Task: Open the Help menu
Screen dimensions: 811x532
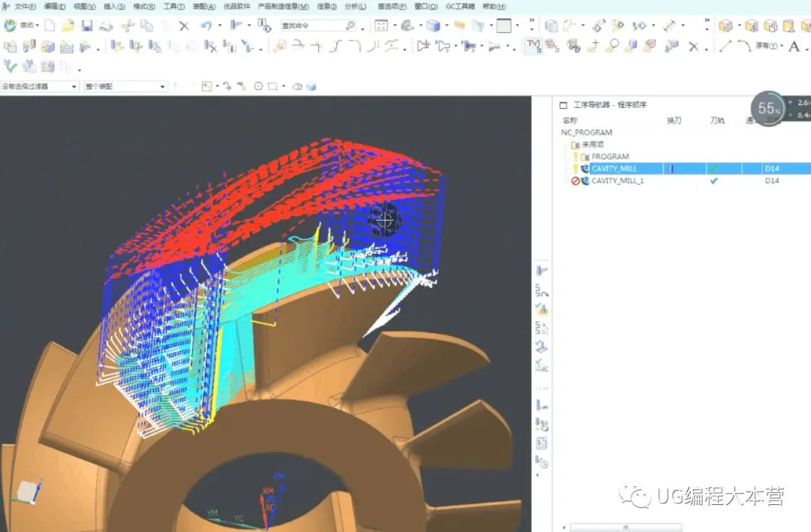Action: (494, 7)
